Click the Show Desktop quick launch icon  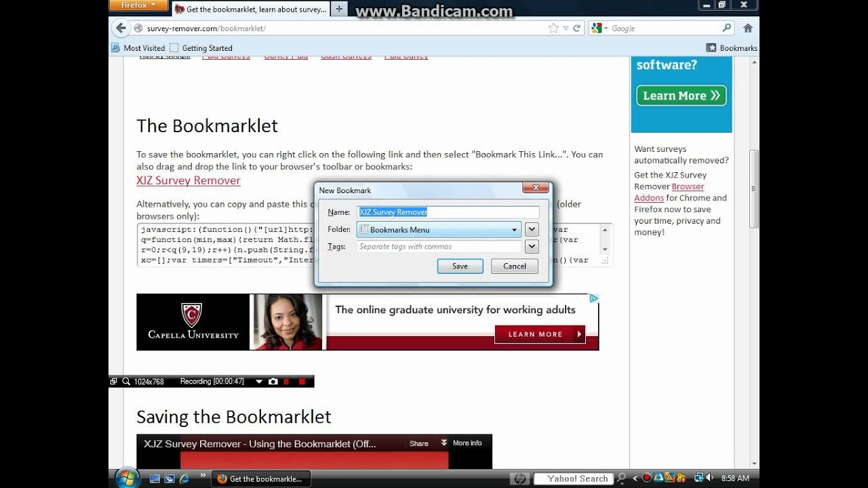[x=155, y=479]
